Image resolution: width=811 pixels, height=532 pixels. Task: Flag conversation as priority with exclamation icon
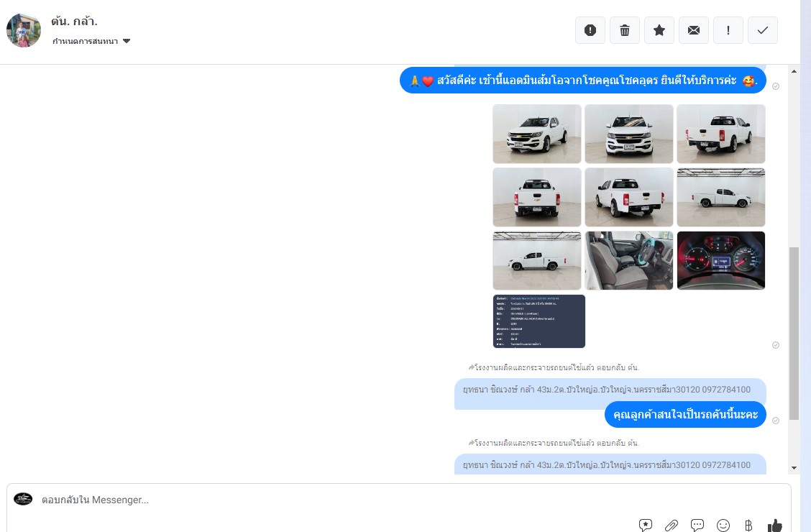(728, 30)
